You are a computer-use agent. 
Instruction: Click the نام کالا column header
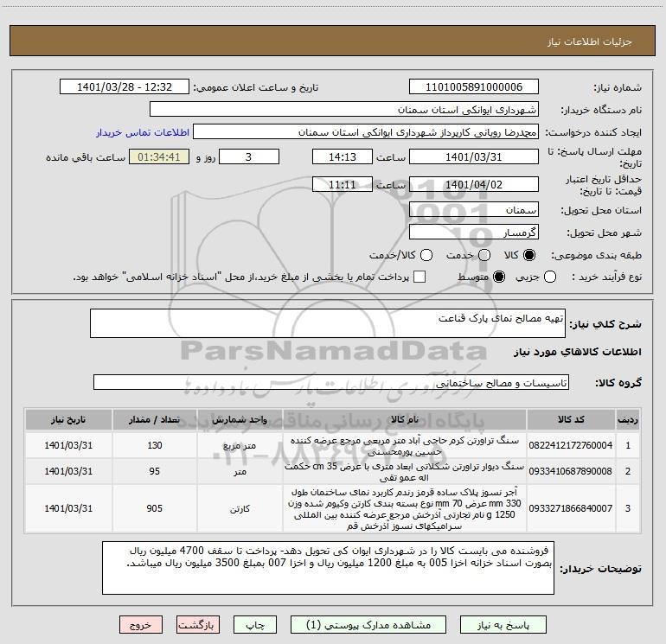click(405, 419)
